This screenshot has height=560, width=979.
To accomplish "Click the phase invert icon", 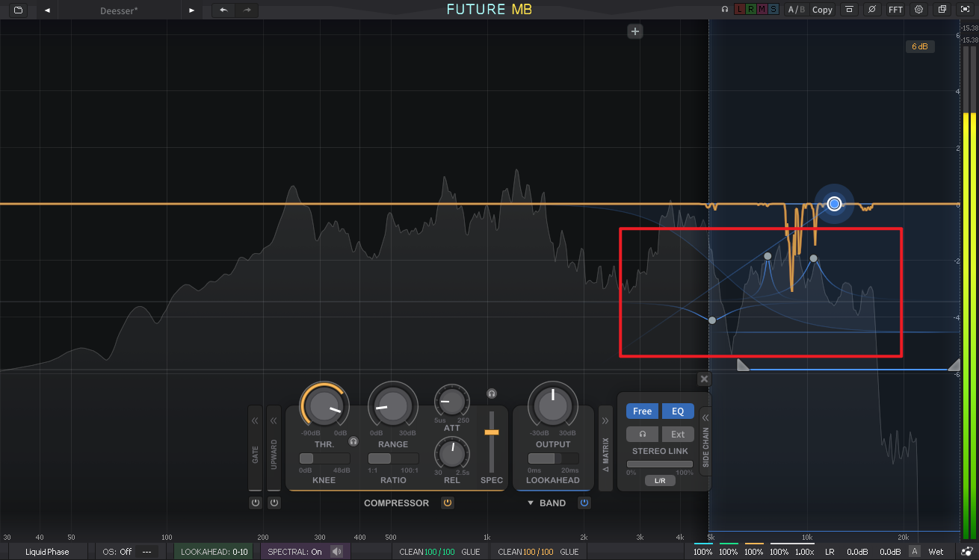I will click(x=871, y=10).
